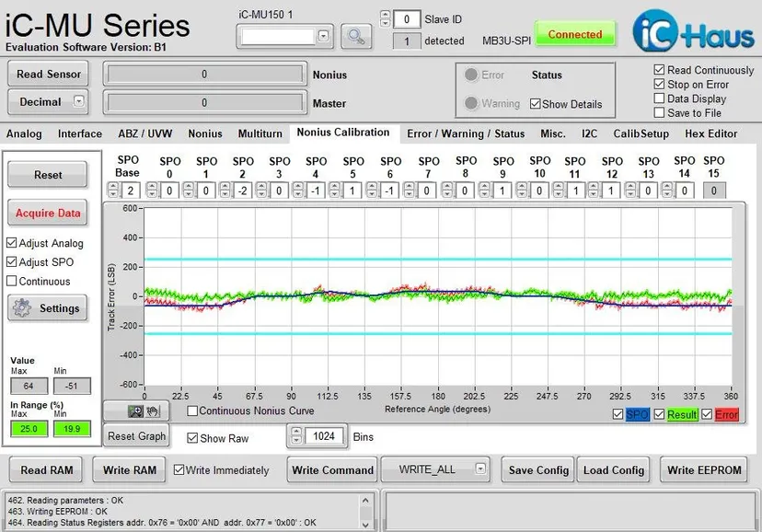Enable the Continuous checkbox under Adjust SPO
This screenshot has height=532, width=762.
[12, 281]
